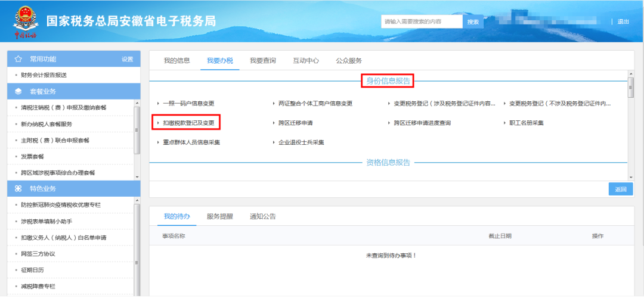Click the 搜索 search button
Viewport: 644px width, 298px height.
(x=473, y=22)
